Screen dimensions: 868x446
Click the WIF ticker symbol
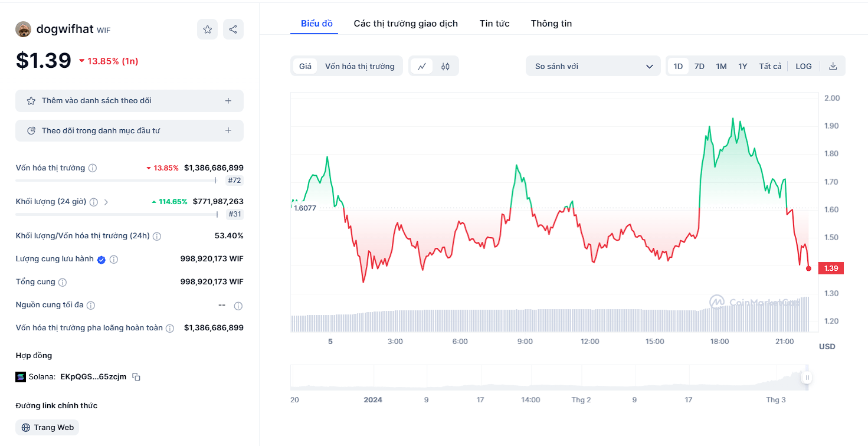(103, 30)
